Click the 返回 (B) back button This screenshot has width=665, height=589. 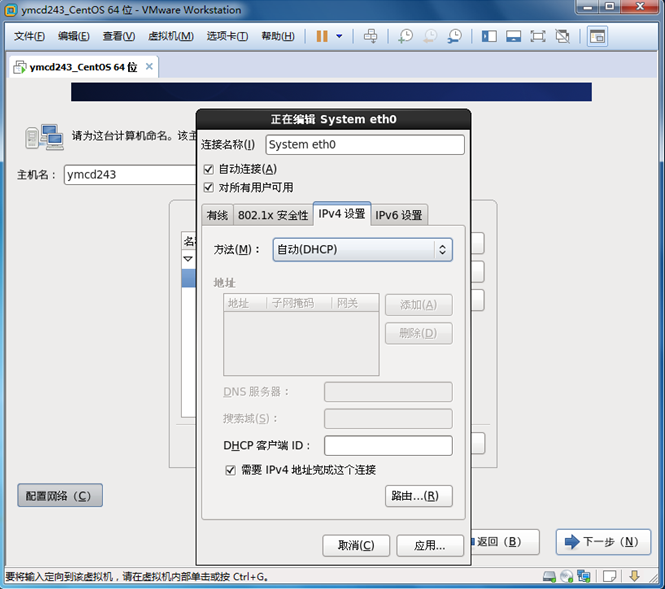pyautogui.click(x=505, y=542)
